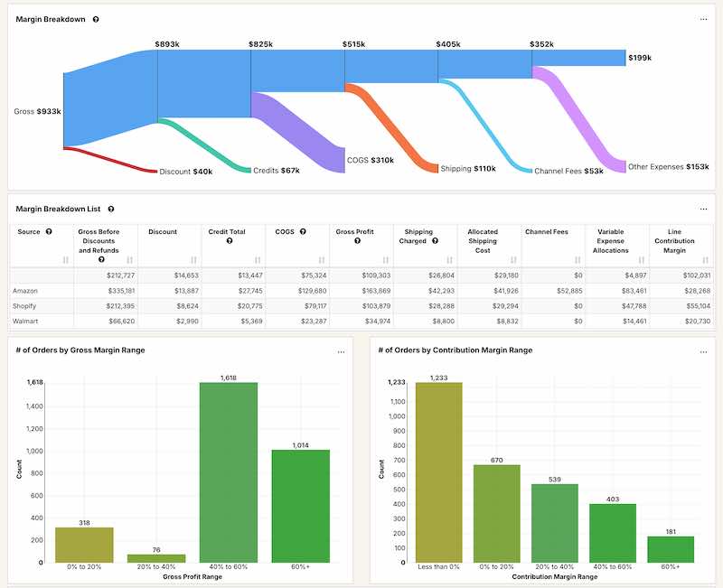Click help icon under Gross Before Discounts header
The width and height of the screenshot is (723, 588).
[101, 259]
